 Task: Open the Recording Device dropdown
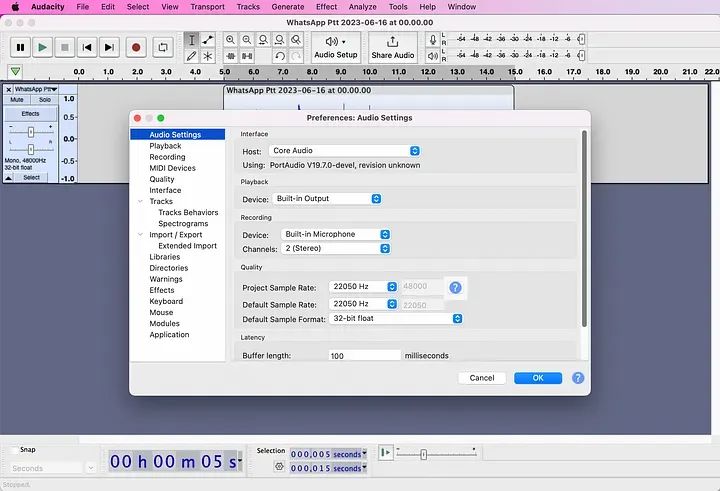pyautogui.click(x=336, y=234)
